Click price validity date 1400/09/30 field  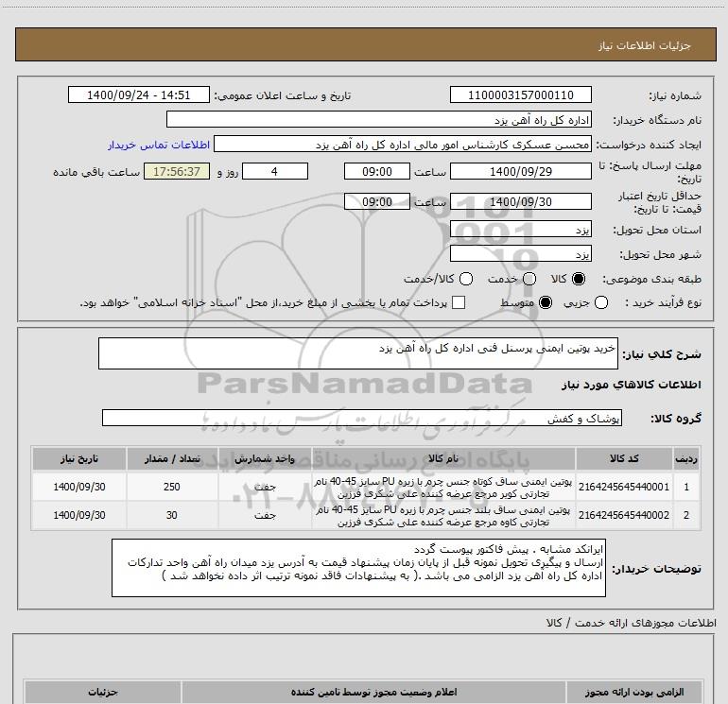point(520,201)
